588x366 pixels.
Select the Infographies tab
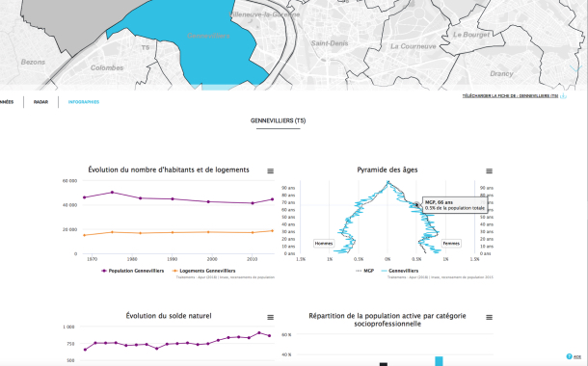coord(84,102)
